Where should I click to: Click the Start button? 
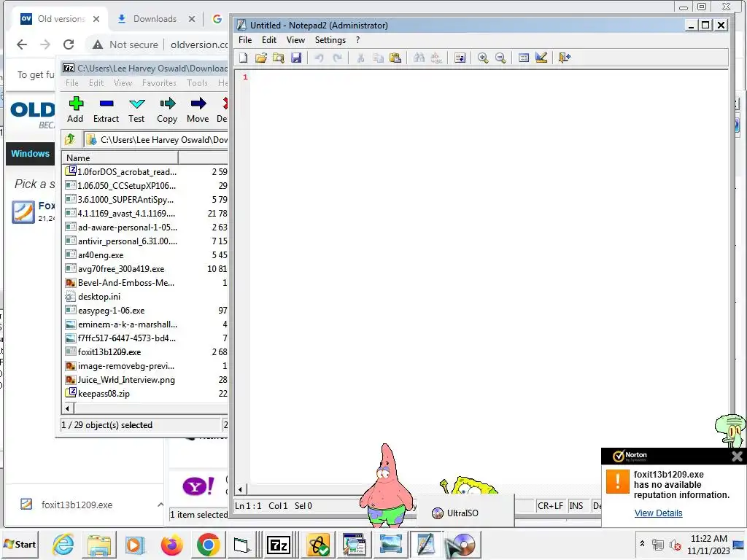tap(20, 544)
